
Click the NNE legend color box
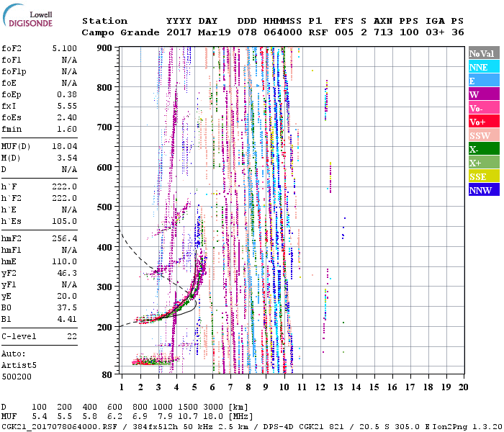pyautogui.click(x=483, y=67)
